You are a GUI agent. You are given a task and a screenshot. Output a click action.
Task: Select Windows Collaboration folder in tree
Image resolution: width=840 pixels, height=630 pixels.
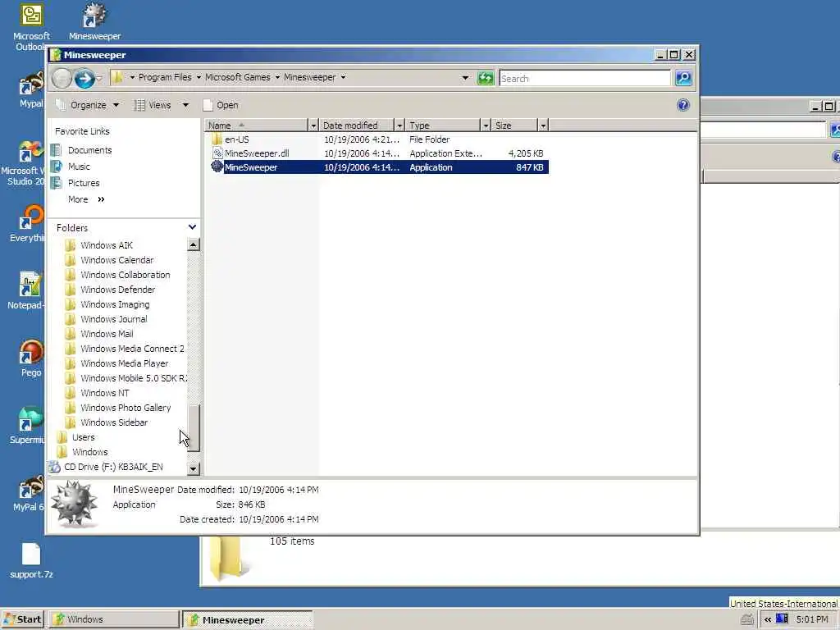[125, 275]
